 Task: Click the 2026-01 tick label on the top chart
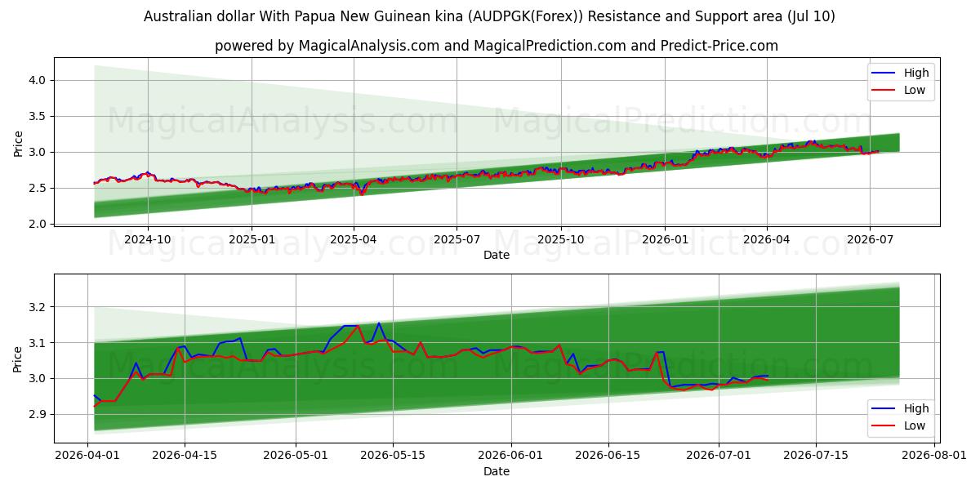(x=664, y=240)
